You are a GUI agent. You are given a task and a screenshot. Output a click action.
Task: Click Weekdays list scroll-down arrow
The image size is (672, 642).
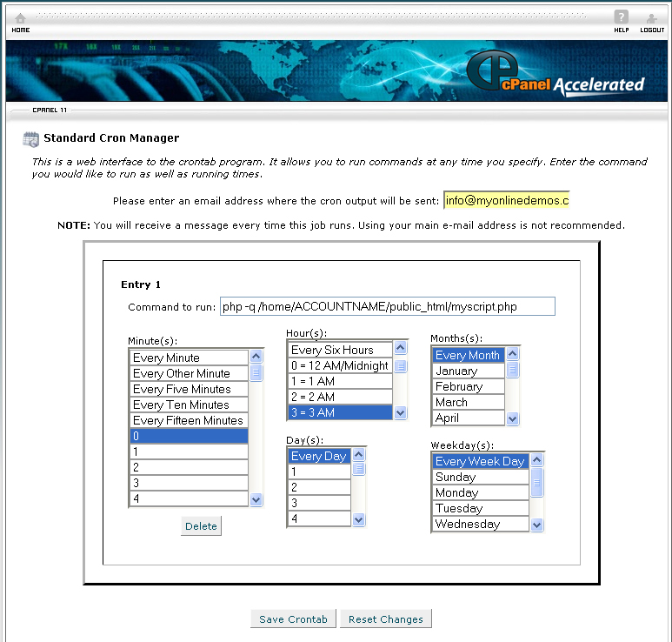[x=536, y=525]
